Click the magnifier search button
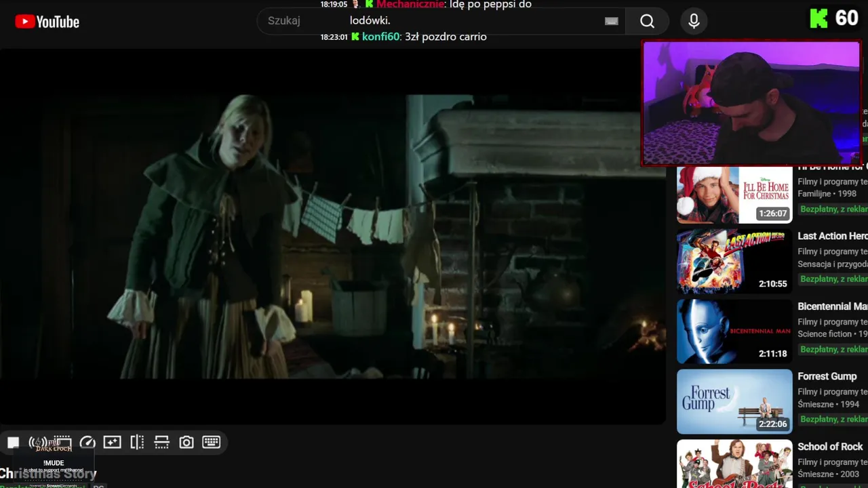 (648, 21)
